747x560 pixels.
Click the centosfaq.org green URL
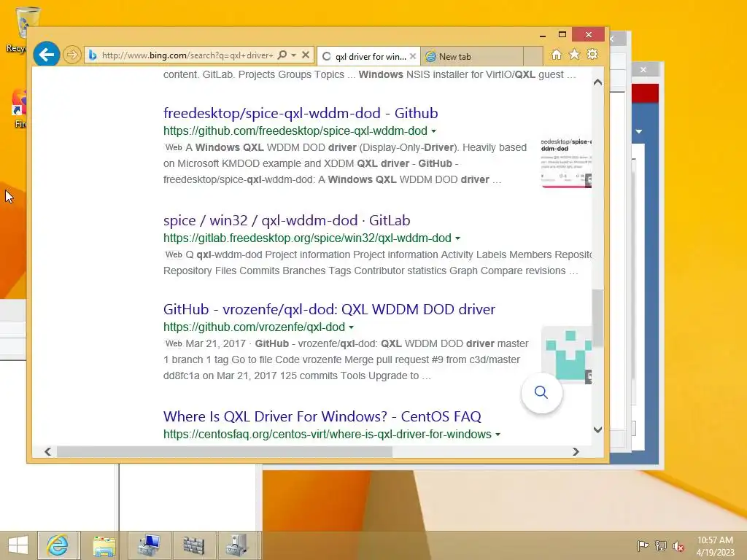tap(328, 435)
